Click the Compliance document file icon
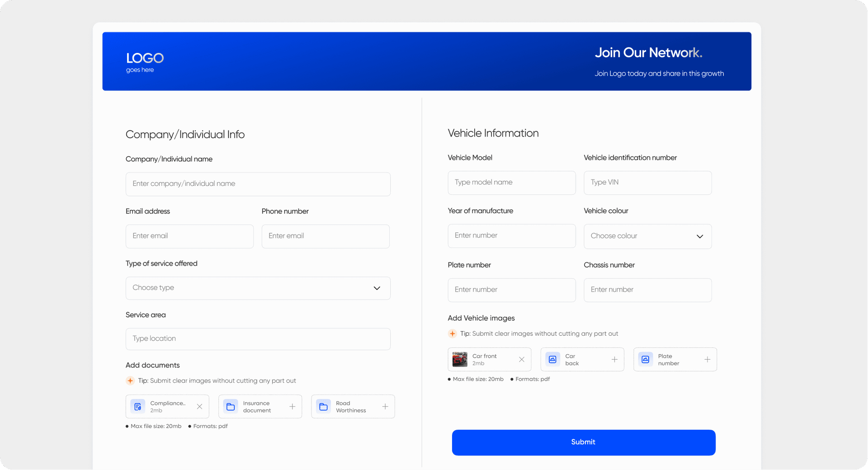The width and height of the screenshot is (868, 470). tap(137, 406)
